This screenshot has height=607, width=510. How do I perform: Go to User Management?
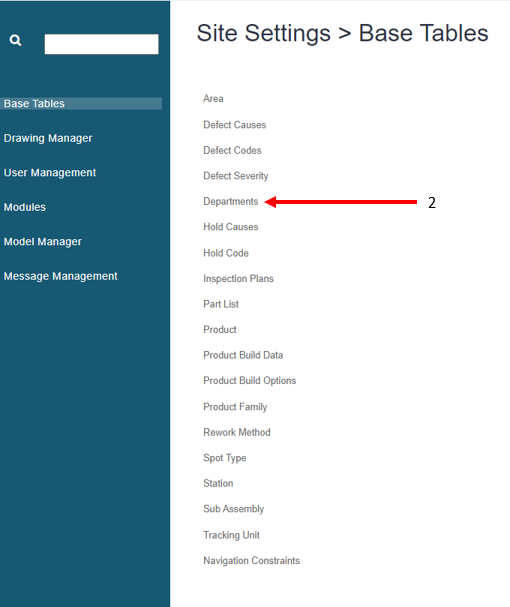(x=50, y=173)
